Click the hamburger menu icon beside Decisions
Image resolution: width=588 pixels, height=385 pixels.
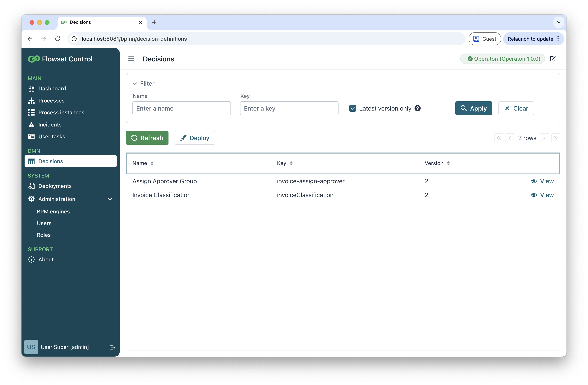(131, 59)
